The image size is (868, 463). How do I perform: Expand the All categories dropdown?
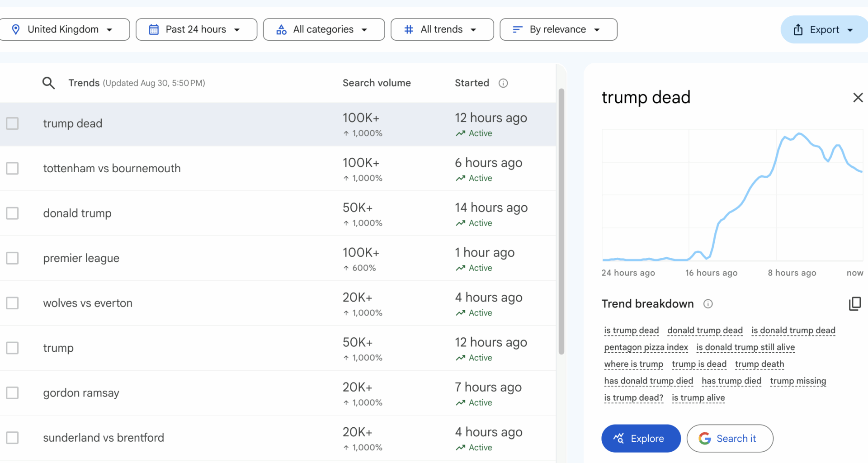coord(324,29)
